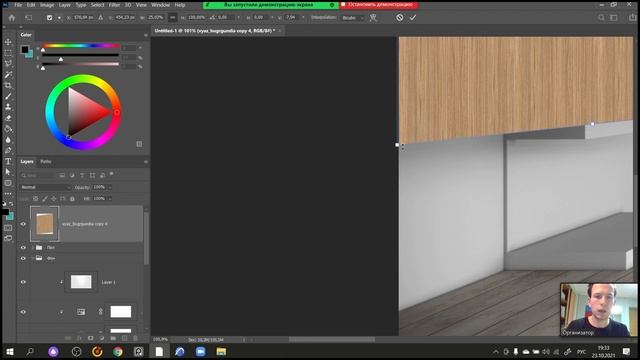Cancel the transform
Viewport: 640px width, 360px height.
point(400,18)
